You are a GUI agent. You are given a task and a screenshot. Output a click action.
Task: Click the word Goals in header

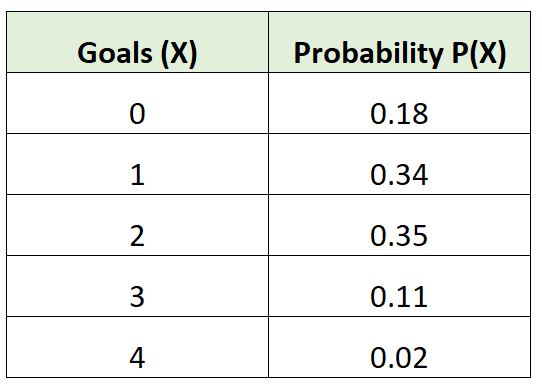[115, 53]
